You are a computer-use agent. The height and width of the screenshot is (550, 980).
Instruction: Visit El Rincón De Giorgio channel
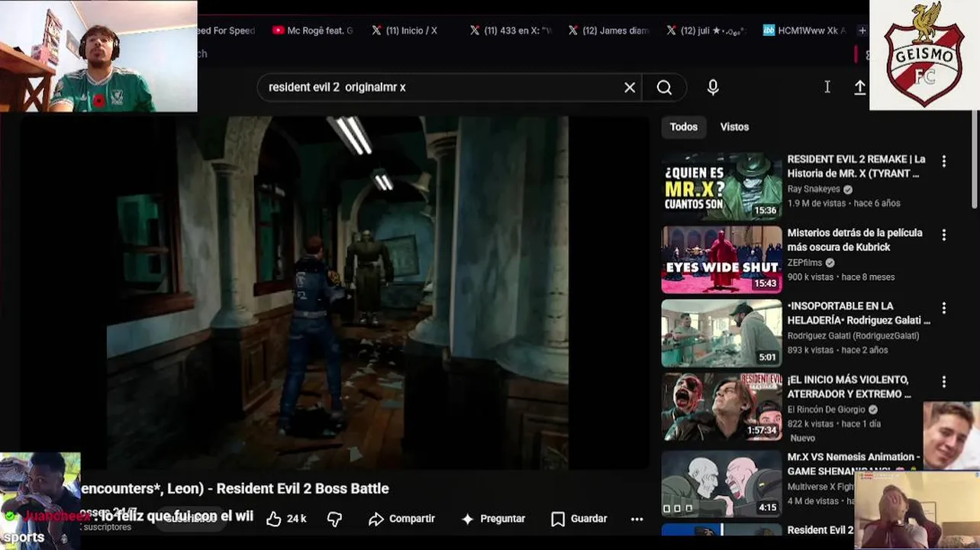[x=826, y=409]
